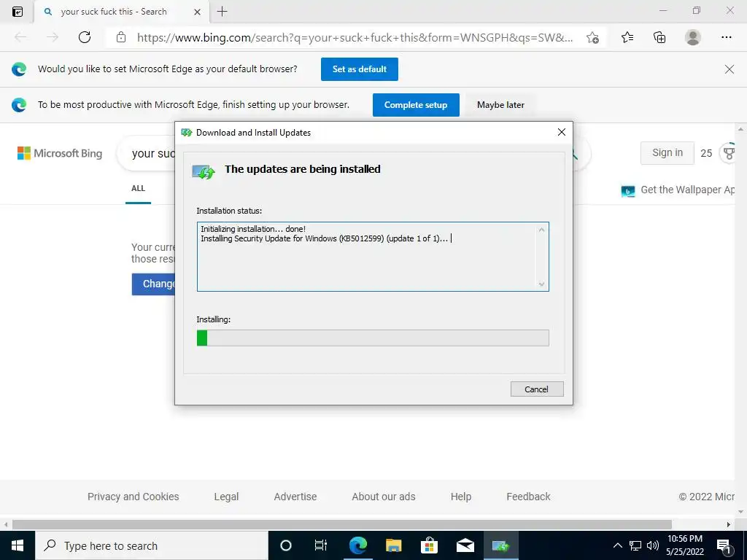Image resolution: width=747 pixels, height=560 pixels.
Task: Open Cortana from the taskbar
Action: point(286,545)
